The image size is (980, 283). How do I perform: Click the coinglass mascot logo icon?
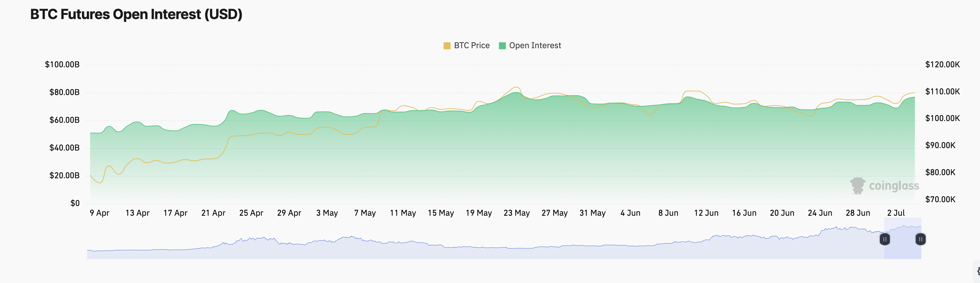click(x=857, y=186)
